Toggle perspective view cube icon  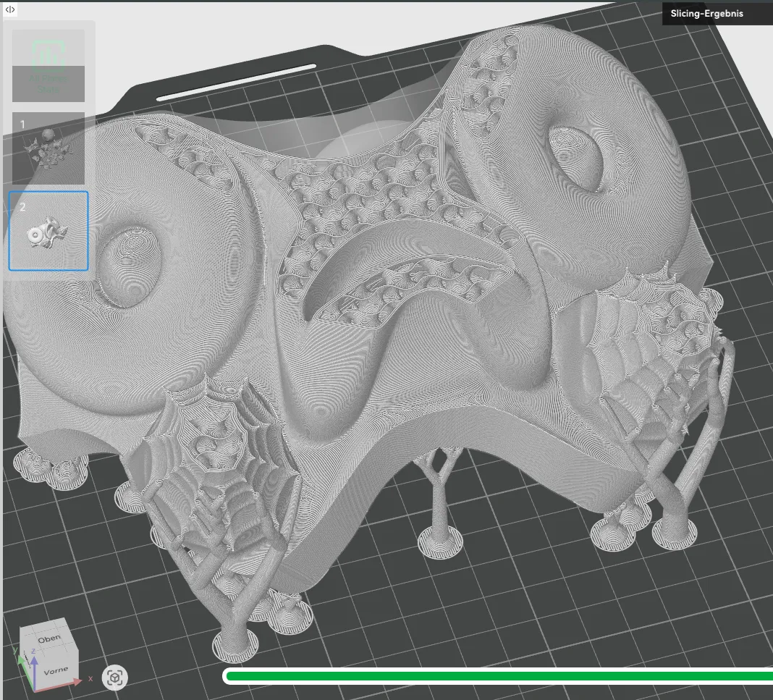(x=115, y=678)
